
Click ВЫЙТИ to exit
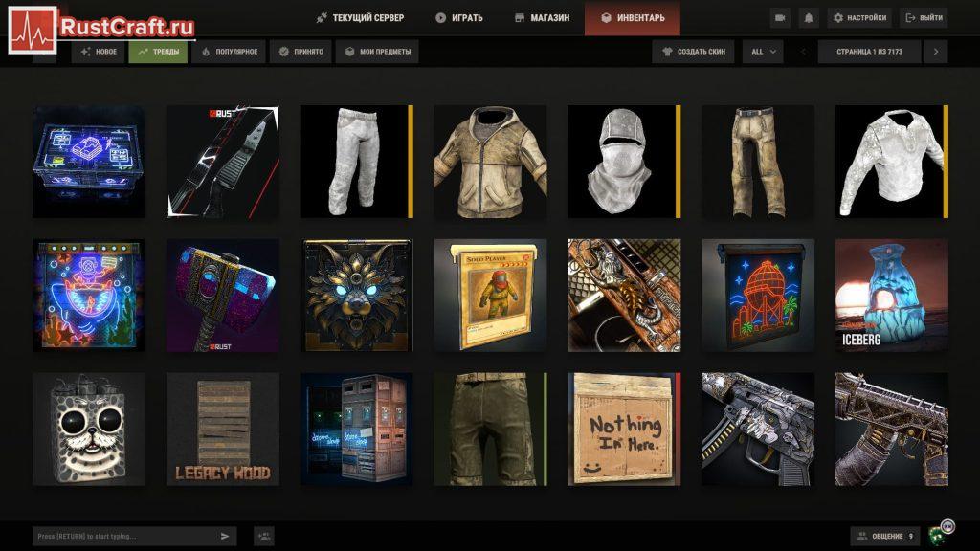click(924, 18)
